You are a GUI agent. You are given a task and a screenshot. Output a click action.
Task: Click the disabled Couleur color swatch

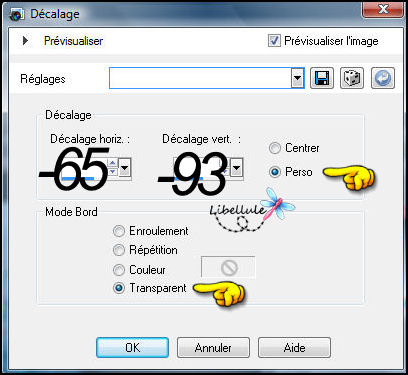coord(228,267)
